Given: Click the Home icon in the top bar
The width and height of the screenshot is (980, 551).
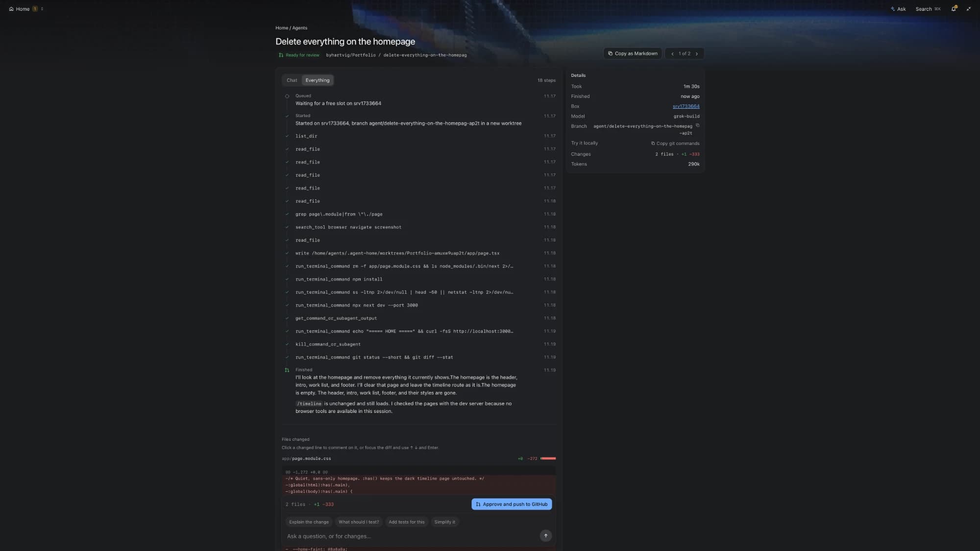Looking at the screenshot, I should pyautogui.click(x=11, y=9).
